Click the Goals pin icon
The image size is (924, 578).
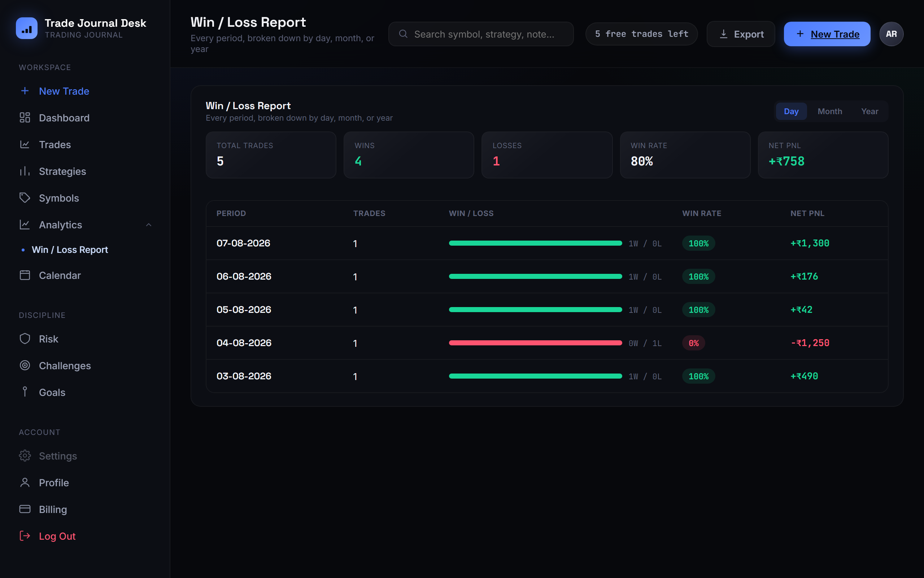(x=25, y=392)
